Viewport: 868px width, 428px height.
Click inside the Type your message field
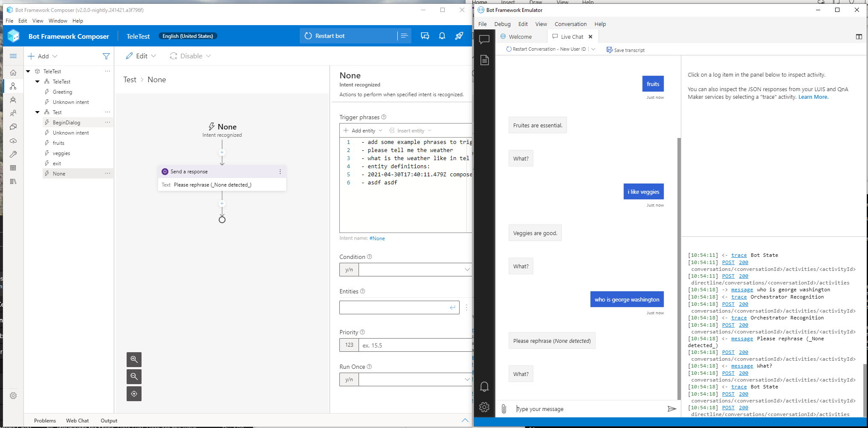pos(576,408)
